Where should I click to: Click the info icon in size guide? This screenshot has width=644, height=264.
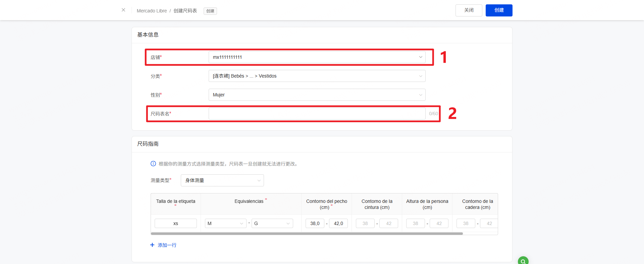pos(153,164)
